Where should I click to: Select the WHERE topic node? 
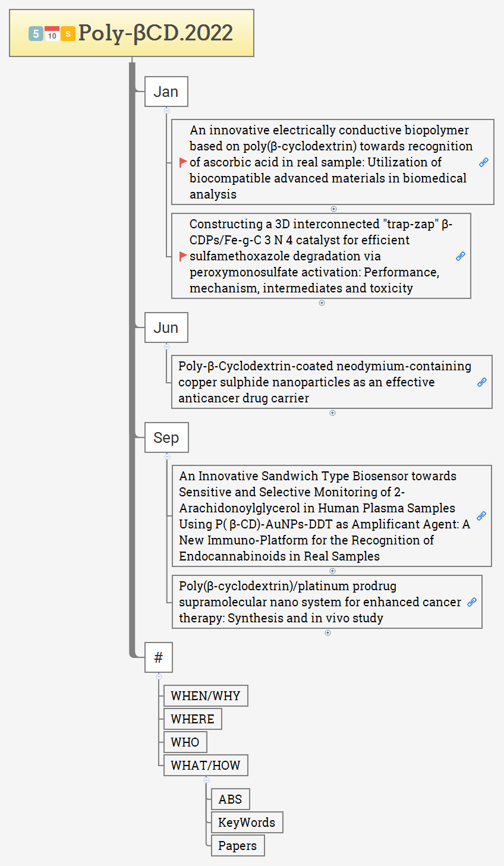pyautogui.click(x=192, y=719)
